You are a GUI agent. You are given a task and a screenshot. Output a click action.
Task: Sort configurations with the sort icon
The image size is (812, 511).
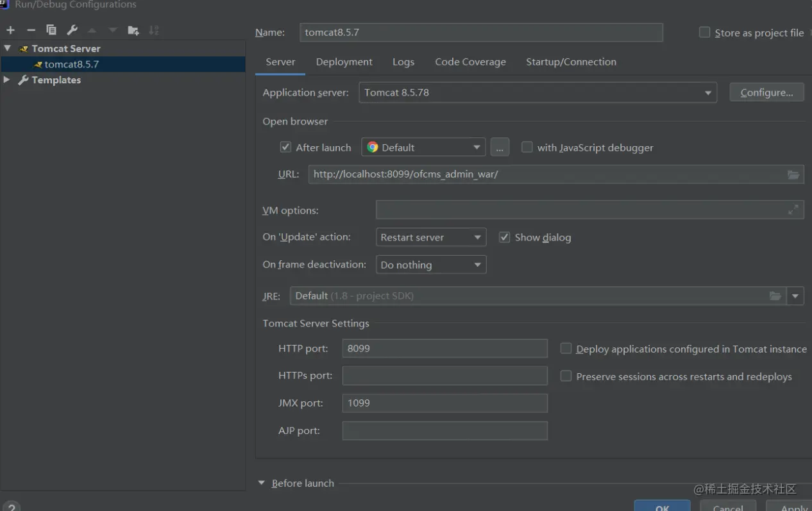[153, 30]
